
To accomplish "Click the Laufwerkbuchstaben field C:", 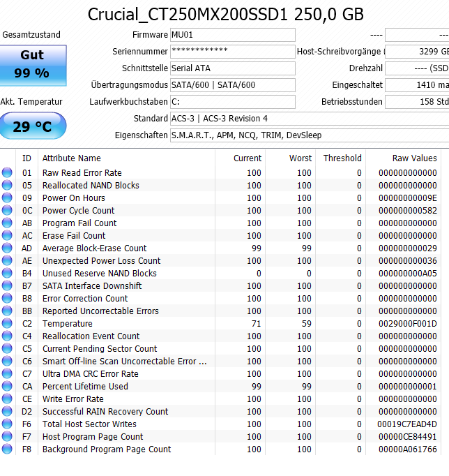I will pos(233,102).
